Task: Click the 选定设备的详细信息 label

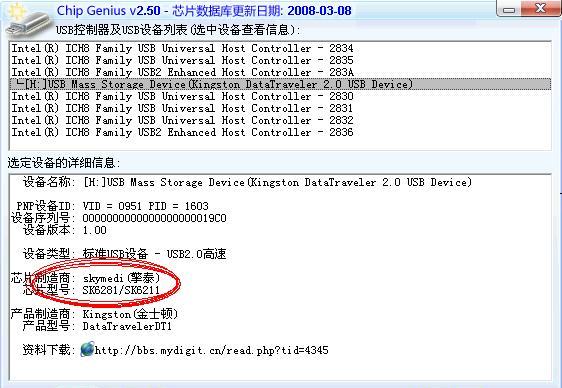Action: click(x=64, y=163)
